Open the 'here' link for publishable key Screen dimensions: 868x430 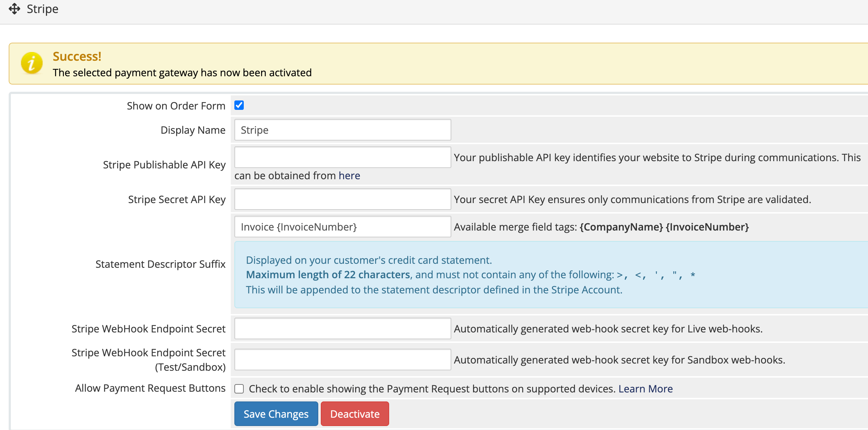point(349,176)
